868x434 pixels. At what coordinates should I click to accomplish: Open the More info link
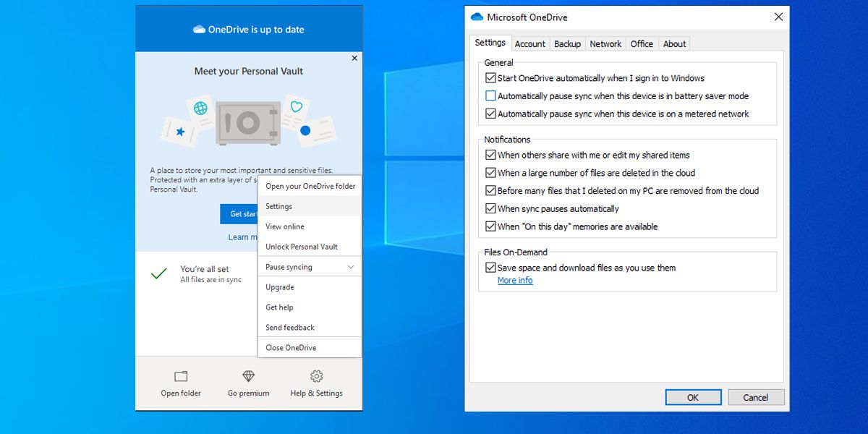pyautogui.click(x=515, y=281)
